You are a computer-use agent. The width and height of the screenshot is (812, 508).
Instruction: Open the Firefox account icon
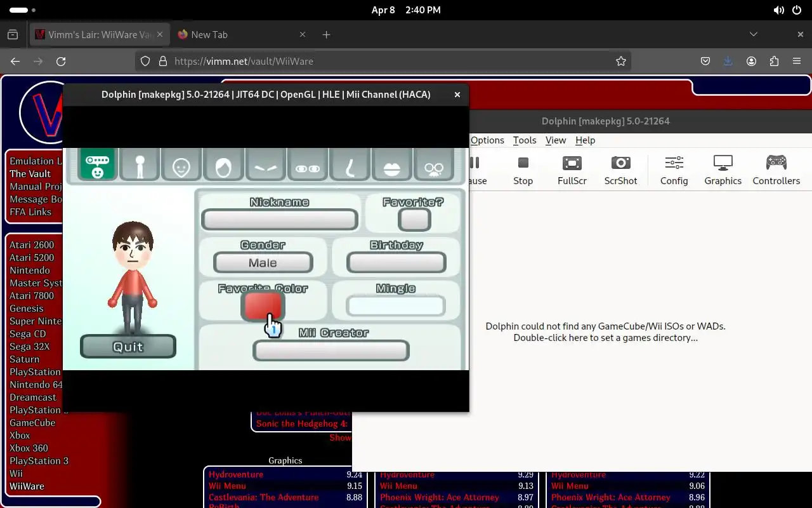[x=751, y=61]
